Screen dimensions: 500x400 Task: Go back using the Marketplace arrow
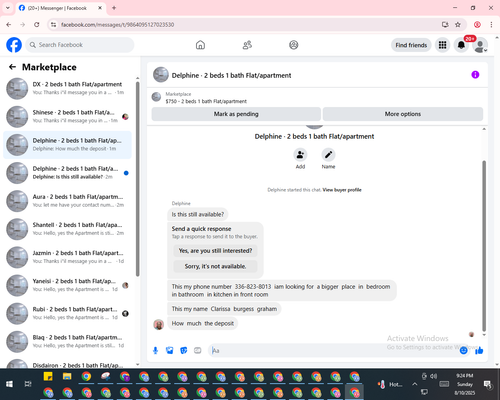[x=12, y=67]
